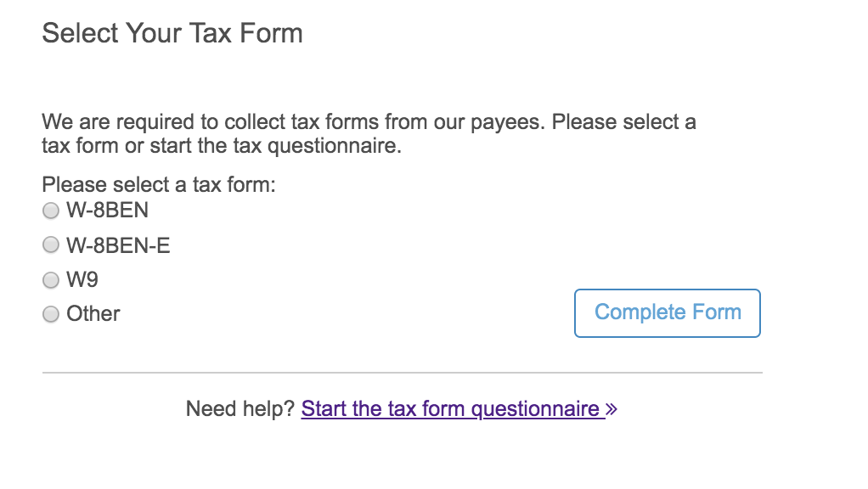Select the W-8BEN radio button
The image size is (868, 489).
click(50, 211)
